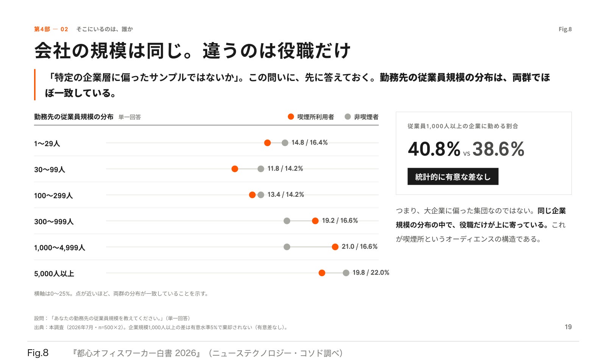The width and height of the screenshot is (606, 364).
Task: Click the 統計的に有意な差なし black badge
Action: pos(453,177)
